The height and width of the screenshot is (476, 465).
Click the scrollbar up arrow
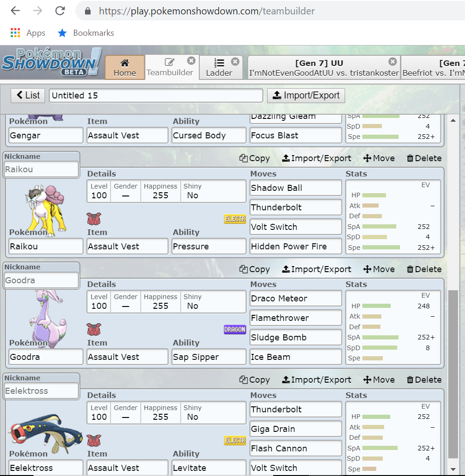point(453,120)
